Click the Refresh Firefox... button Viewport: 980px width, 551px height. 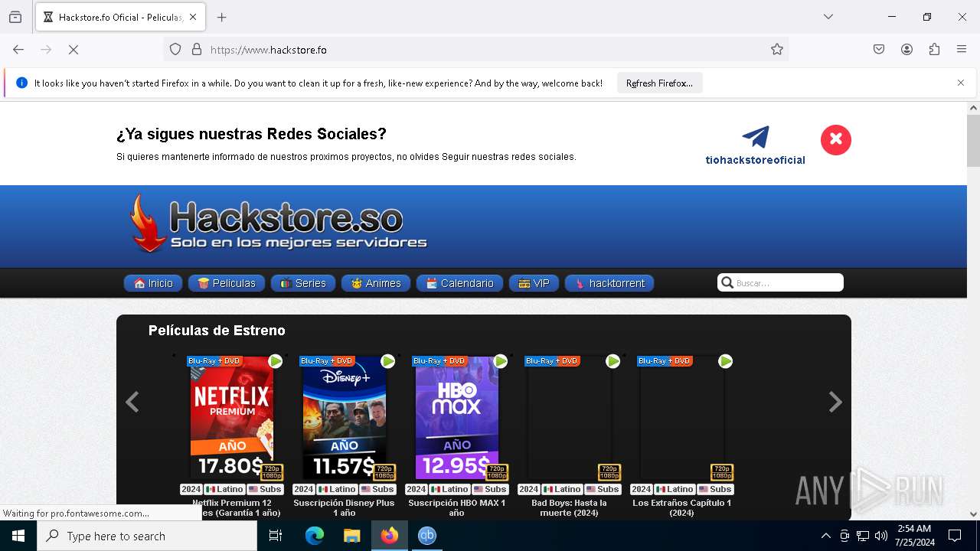pyautogui.click(x=659, y=83)
